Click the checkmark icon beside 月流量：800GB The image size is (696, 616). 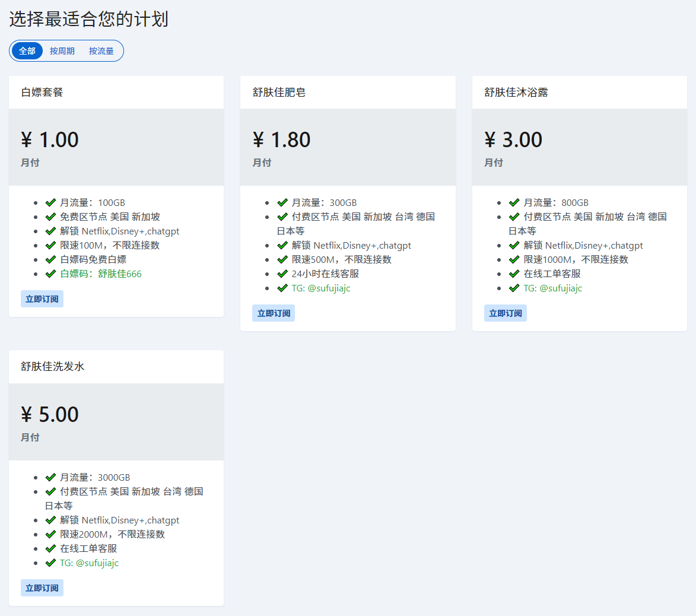[x=514, y=203]
